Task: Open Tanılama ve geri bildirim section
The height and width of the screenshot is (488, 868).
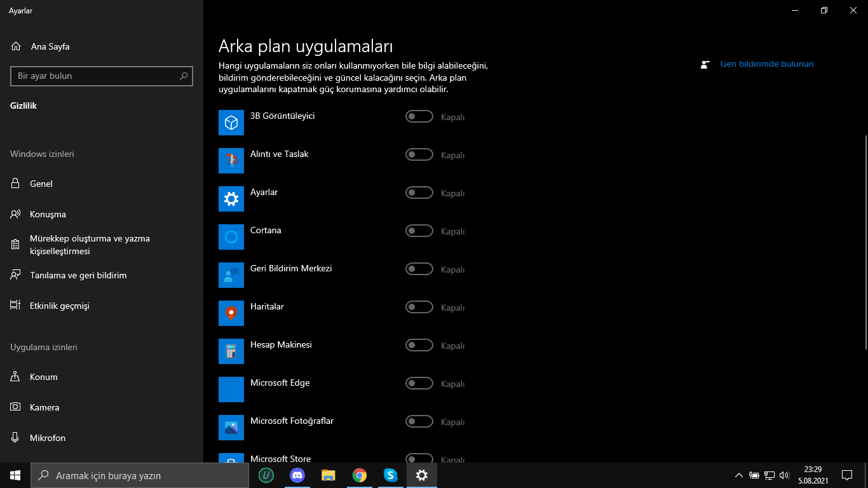Action: coord(102,275)
